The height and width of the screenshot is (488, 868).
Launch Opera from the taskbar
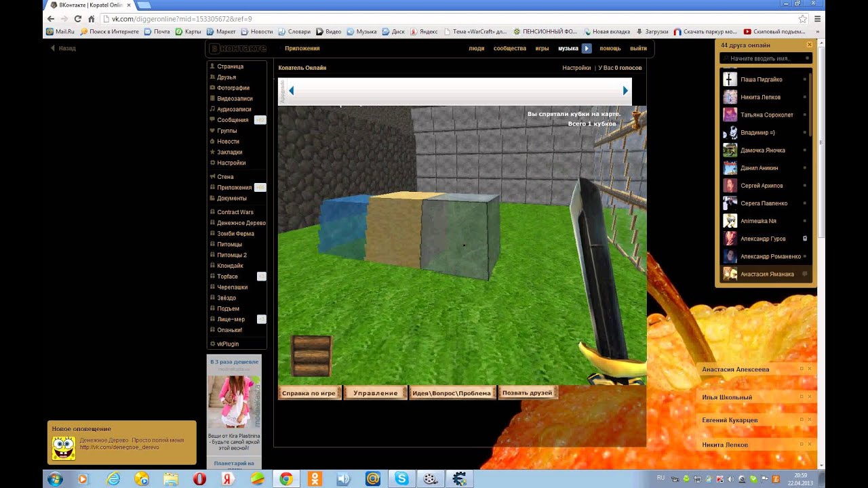199,479
